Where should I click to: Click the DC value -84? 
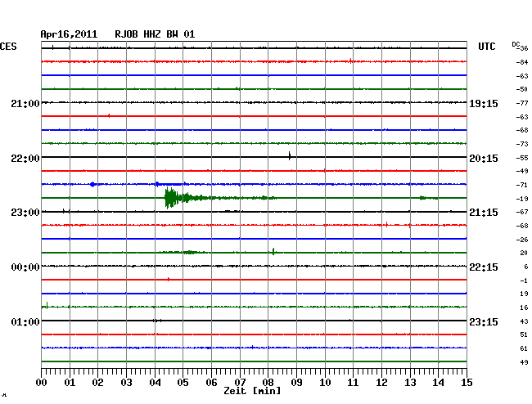[522, 62]
